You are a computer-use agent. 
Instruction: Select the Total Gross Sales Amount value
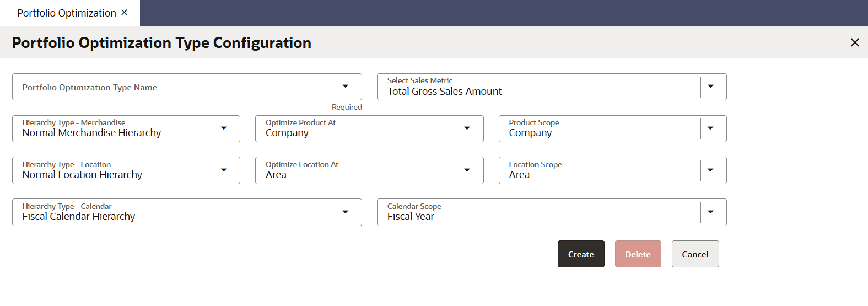pyautogui.click(x=444, y=92)
